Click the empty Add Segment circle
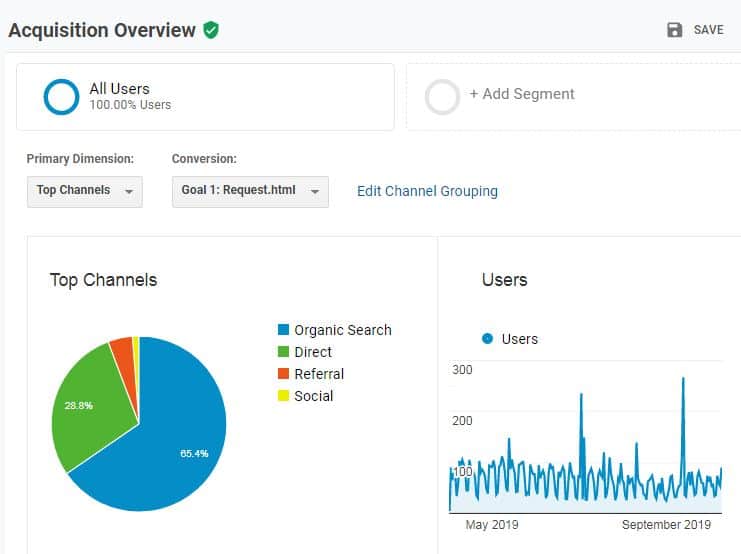 [442, 97]
